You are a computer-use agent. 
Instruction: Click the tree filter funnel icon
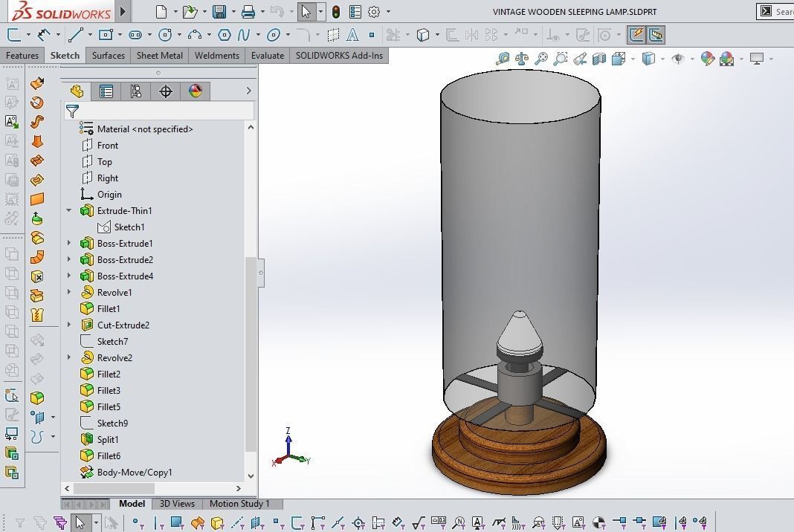coord(72,111)
